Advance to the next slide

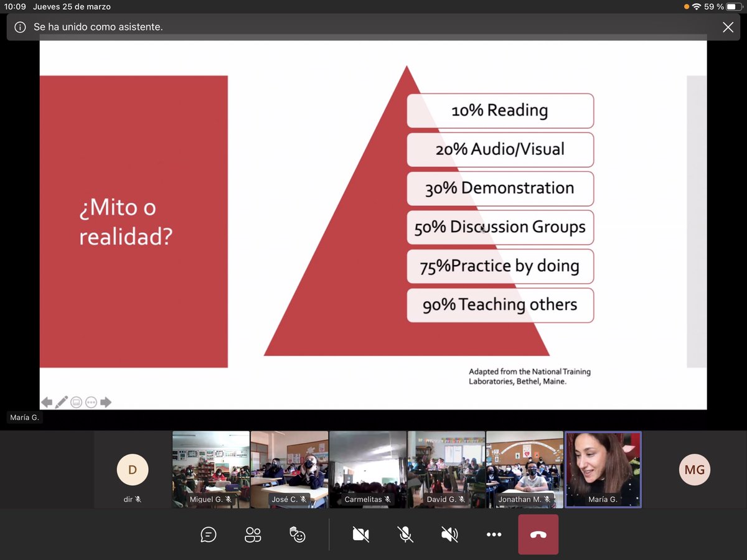(106, 403)
